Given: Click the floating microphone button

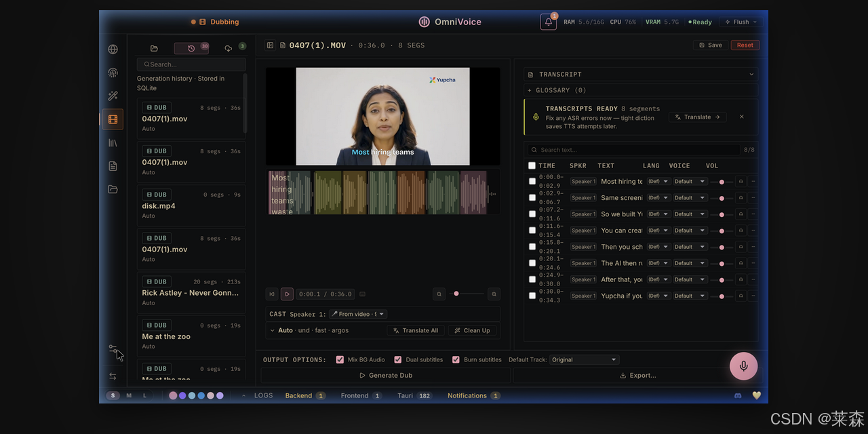Looking at the screenshot, I should pos(743,366).
